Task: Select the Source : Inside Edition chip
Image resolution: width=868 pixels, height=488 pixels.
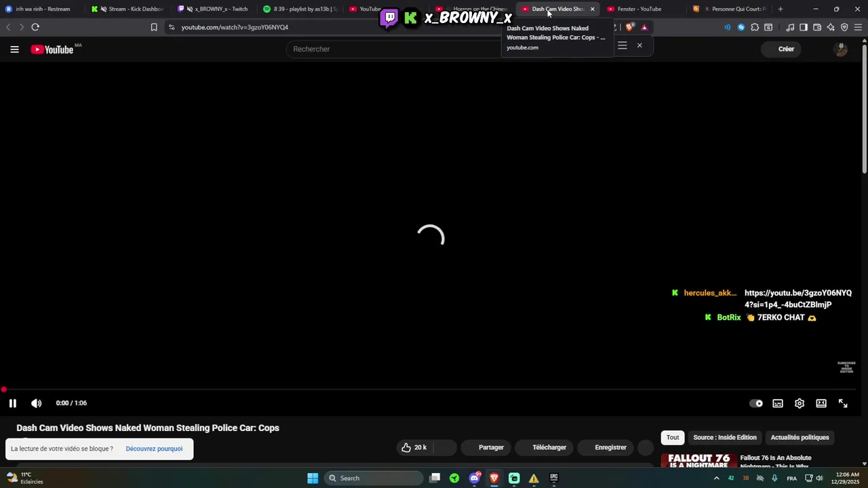Action: 725,437
